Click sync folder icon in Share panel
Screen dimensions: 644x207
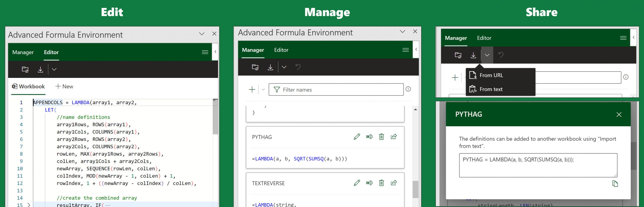[x=458, y=55]
